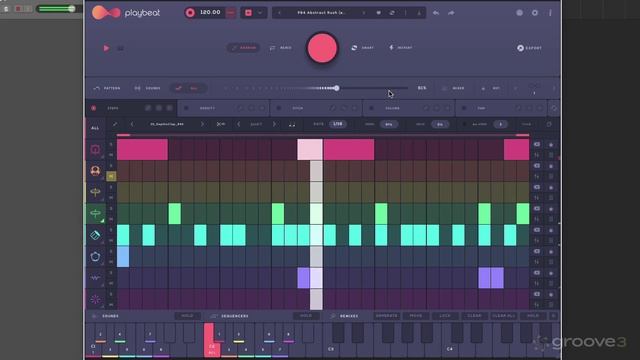Screen dimensions: 640x360
Task: Favorite the current preset with heart icon
Action: coord(378,13)
